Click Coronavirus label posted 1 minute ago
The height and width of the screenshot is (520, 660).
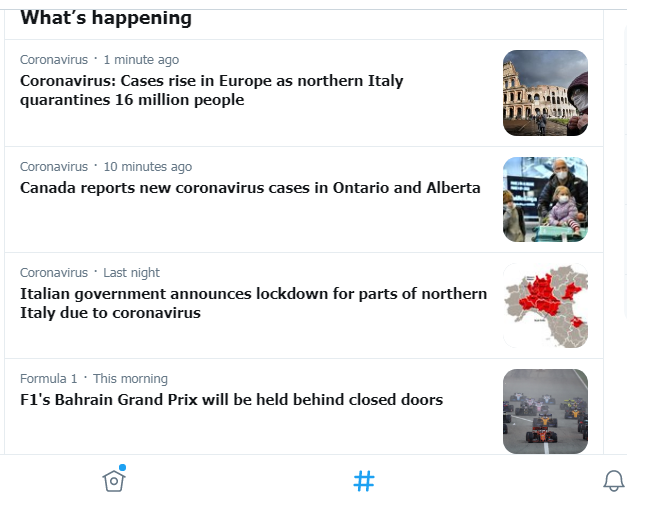click(x=54, y=60)
